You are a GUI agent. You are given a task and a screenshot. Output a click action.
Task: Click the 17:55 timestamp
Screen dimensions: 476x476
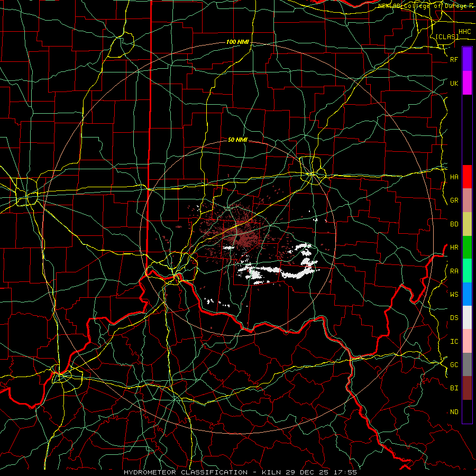[346, 472]
